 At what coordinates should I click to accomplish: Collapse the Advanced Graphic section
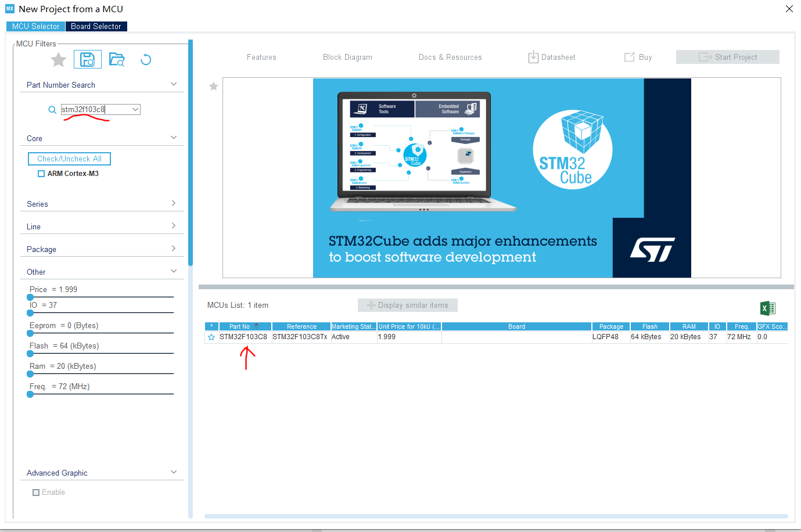(174, 472)
